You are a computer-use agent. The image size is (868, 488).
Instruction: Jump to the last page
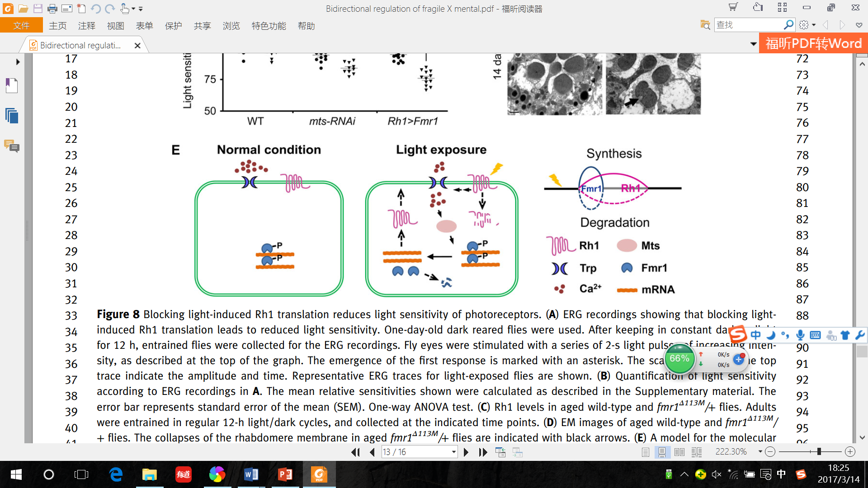(x=483, y=452)
